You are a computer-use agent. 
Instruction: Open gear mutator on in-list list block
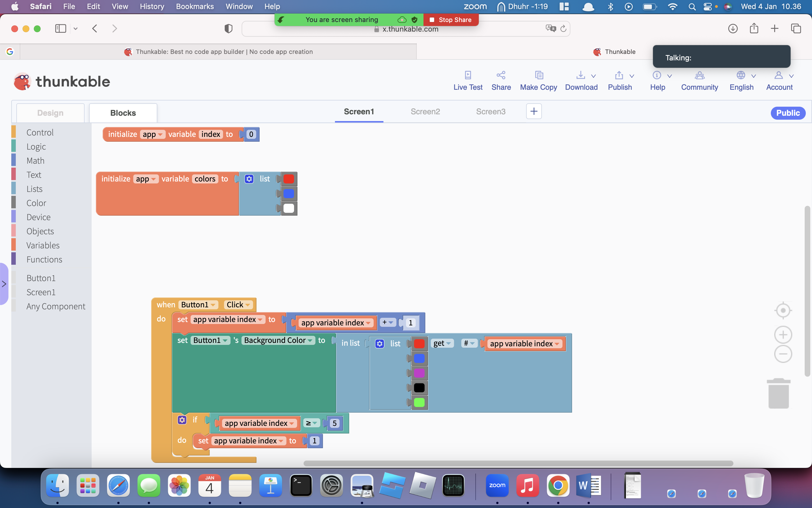pyautogui.click(x=379, y=343)
